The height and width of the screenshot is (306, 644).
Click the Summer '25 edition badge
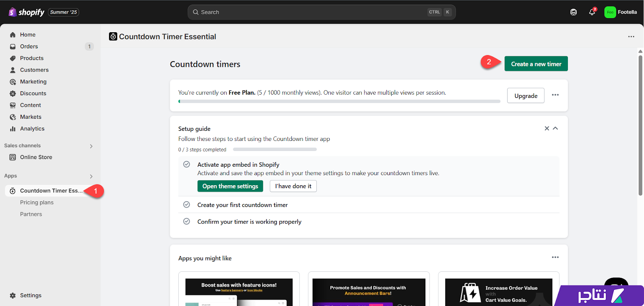coord(64,12)
